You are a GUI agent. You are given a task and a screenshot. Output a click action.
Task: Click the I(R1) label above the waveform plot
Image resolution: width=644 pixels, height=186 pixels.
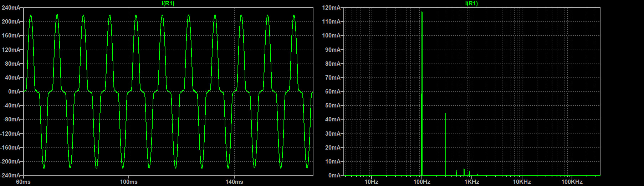[x=168, y=3]
